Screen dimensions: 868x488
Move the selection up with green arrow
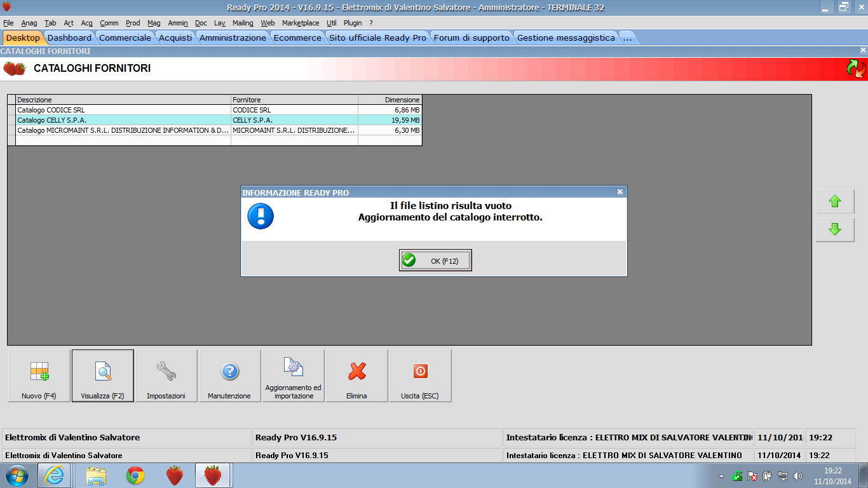[835, 201]
